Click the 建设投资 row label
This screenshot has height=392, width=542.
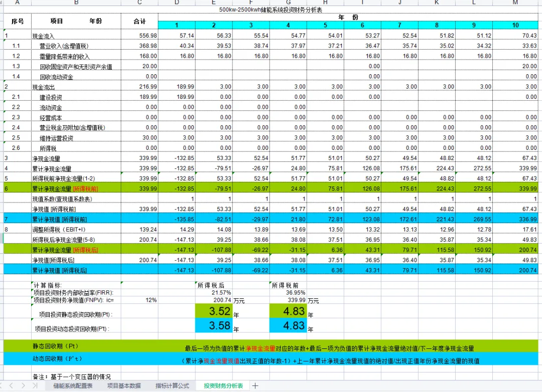[x=51, y=97]
